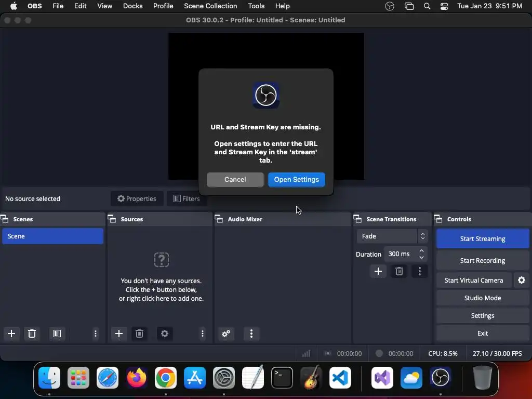Open Control Center in menu bar
The image size is (532, 399).
tap(444, 6)
